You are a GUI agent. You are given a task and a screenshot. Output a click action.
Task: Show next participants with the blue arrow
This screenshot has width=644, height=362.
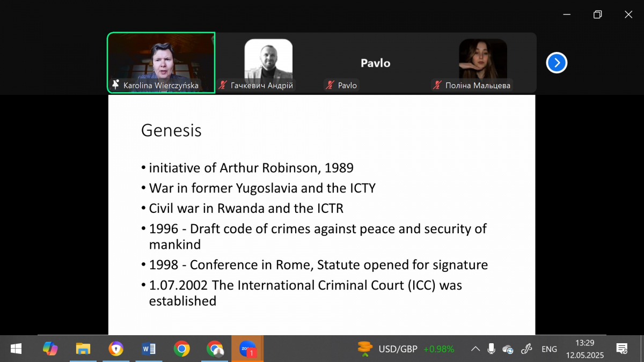pyautogui.click(x=557, y=63)
